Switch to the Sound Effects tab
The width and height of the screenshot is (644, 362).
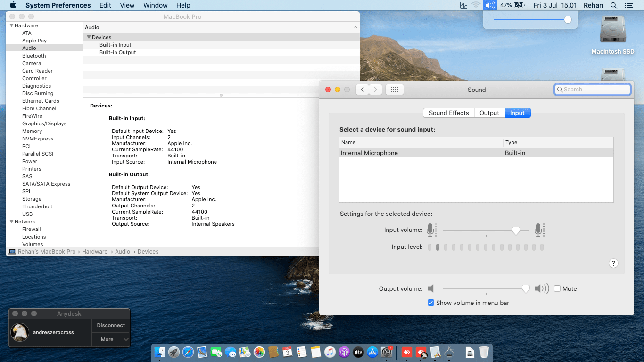point(448,113)
